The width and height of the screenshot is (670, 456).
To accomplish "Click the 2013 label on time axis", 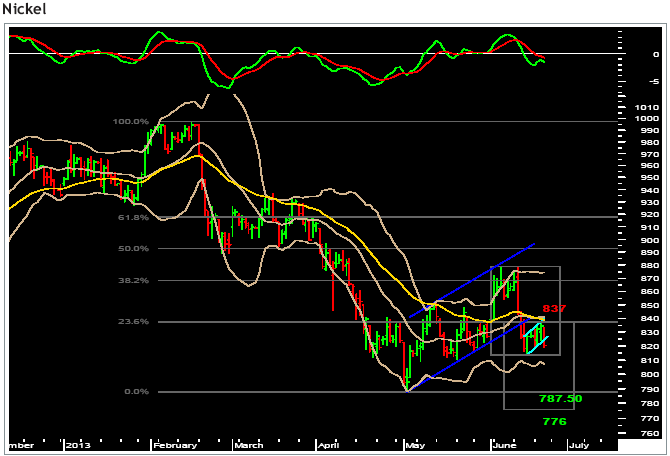I will click(78, 445).
